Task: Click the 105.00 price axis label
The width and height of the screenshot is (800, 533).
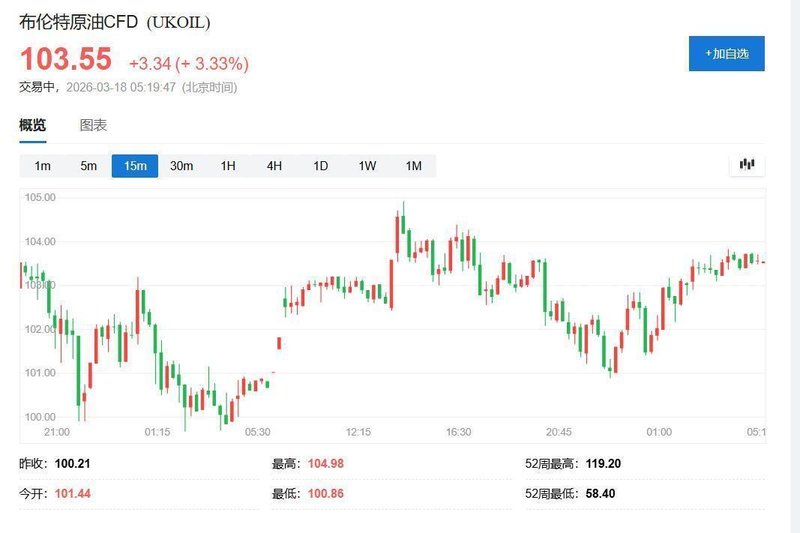Action: click(41, 198)
